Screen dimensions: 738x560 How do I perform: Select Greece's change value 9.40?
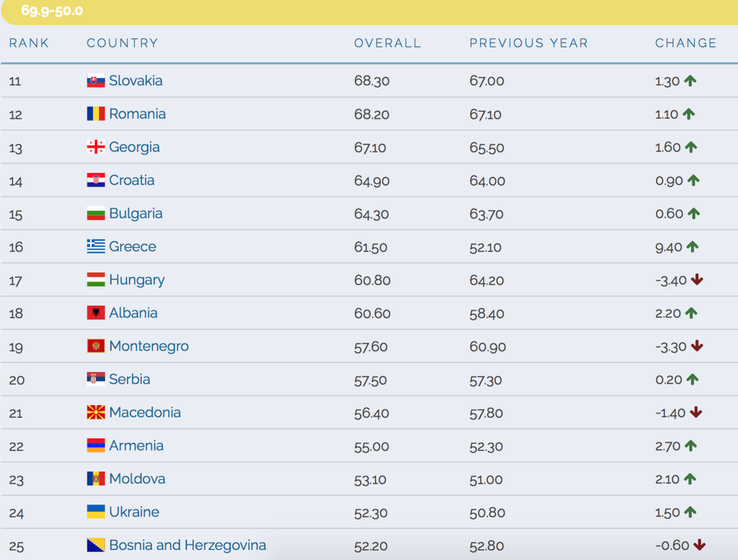click(669, 247)
